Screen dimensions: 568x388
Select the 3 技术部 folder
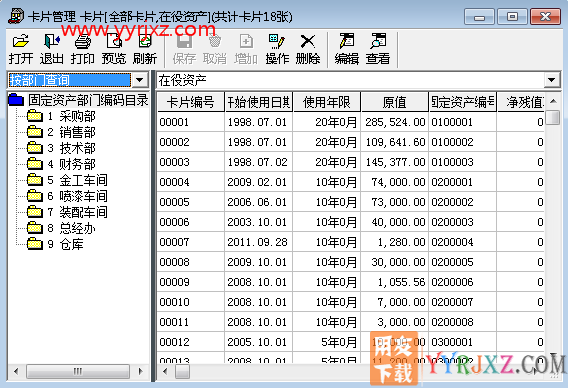(x=61, y=148)
